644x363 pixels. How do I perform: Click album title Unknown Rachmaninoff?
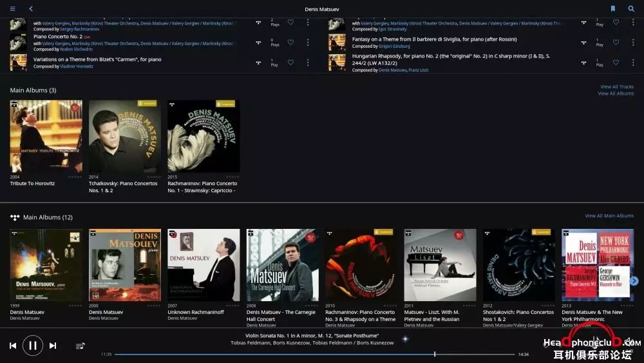pos(196,312)
